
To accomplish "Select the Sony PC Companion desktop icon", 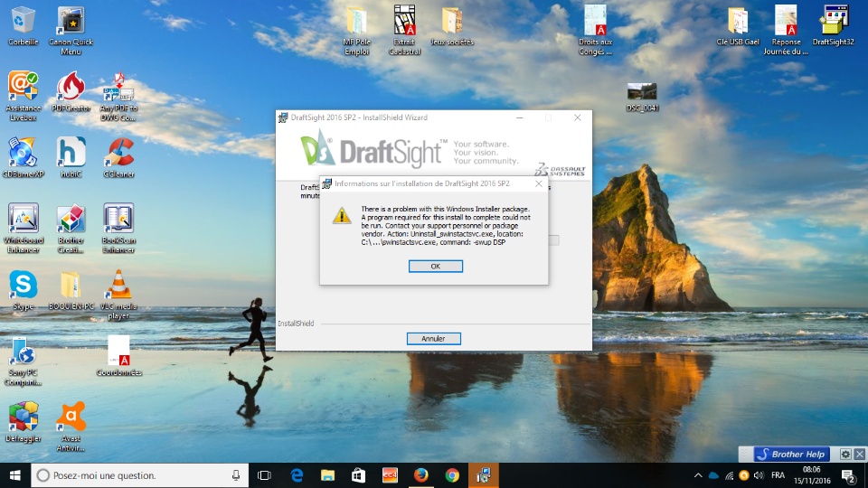I will click(x=23, y=361).
